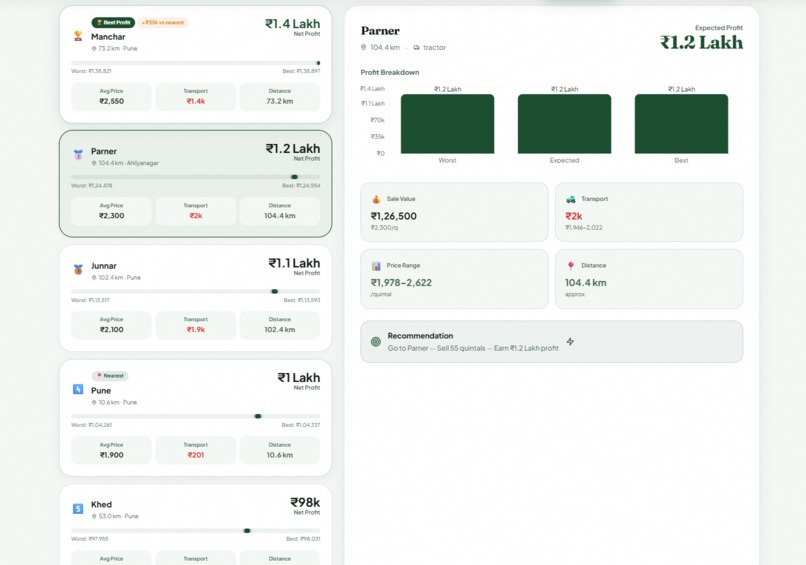Click Manchar's Distance 73.2 km tile
The image size is (806, 565).
point(280,97)
